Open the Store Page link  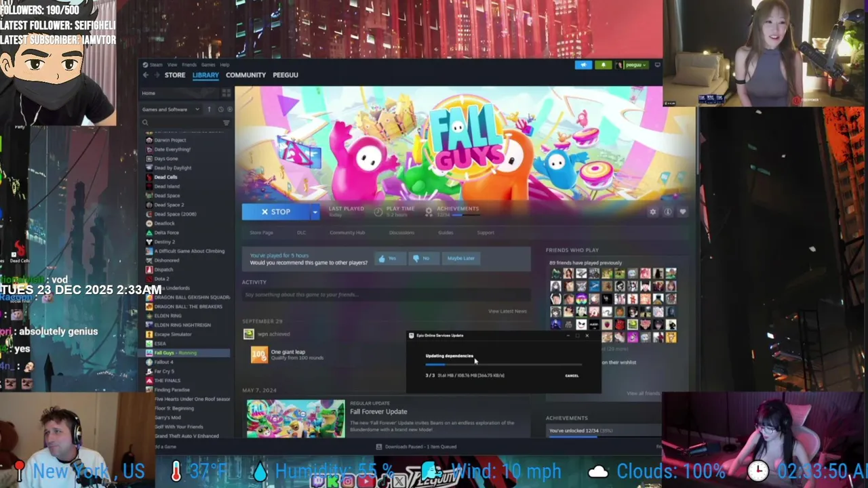(x=261, y=232)
